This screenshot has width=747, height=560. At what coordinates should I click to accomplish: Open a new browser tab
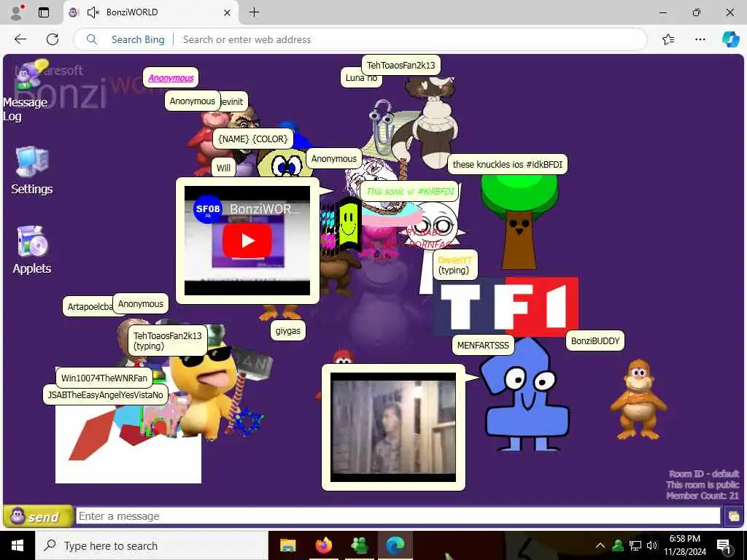[x=255, y=12]
